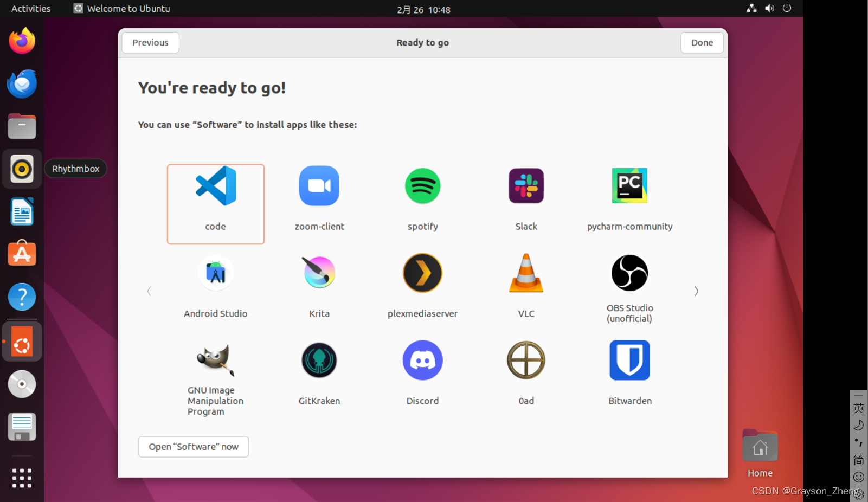The image size is (868, 502).
Task: Open the floppy disk drive icon in dock
Action: [x=22, y=427]
